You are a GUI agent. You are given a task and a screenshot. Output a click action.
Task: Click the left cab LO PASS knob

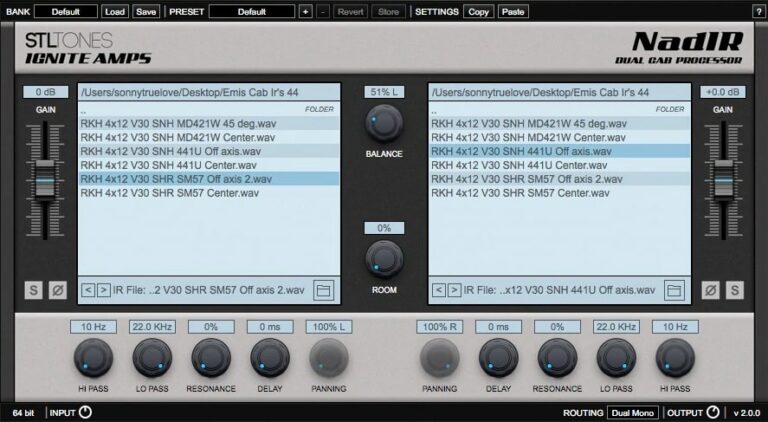click(152, 358)
